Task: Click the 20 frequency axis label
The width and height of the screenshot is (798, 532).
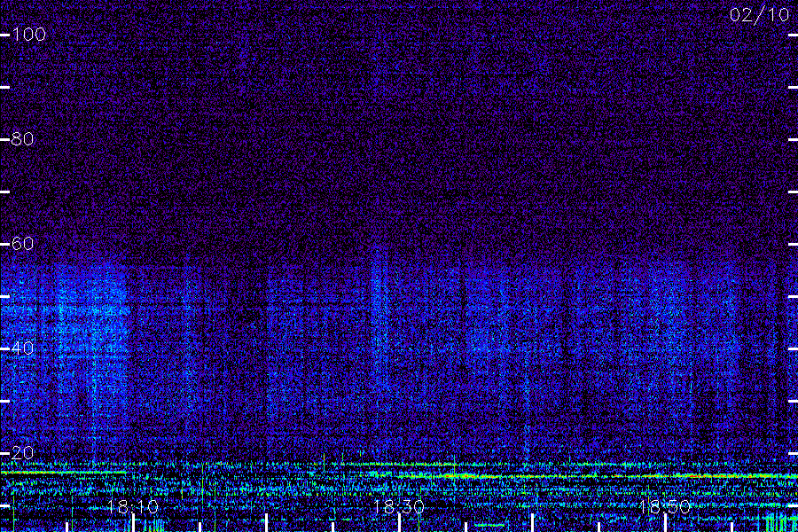Action: pos(23,452)
